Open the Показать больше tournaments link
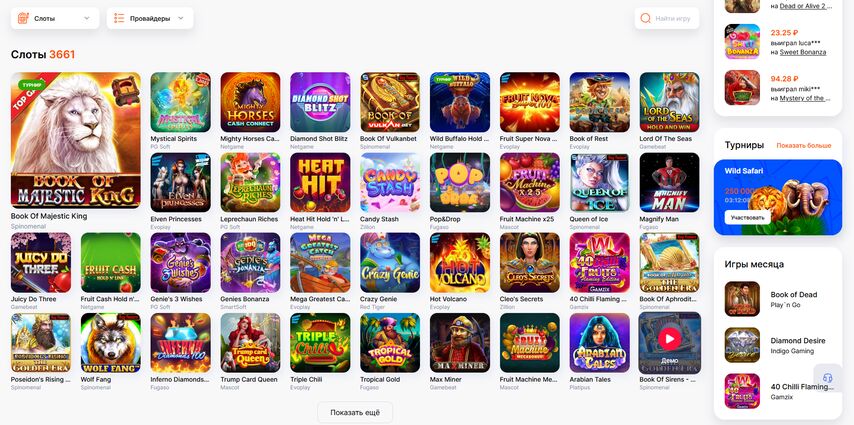The width and height of the screenshot is (854, 425). click(804, 145)
